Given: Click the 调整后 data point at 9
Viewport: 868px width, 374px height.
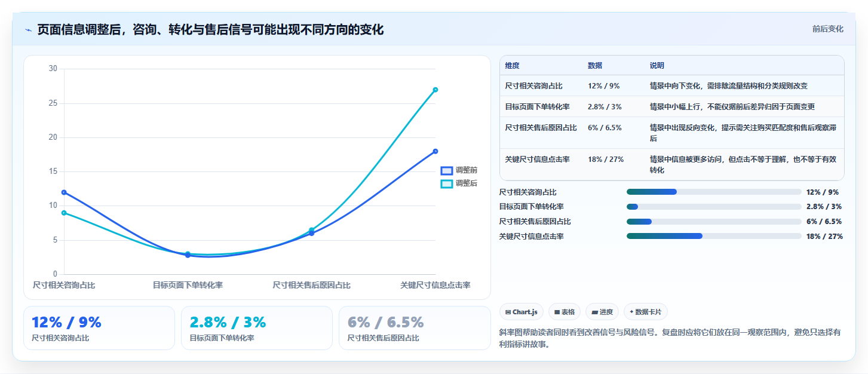Looking at the screenshot, I should tap(64, 213).
